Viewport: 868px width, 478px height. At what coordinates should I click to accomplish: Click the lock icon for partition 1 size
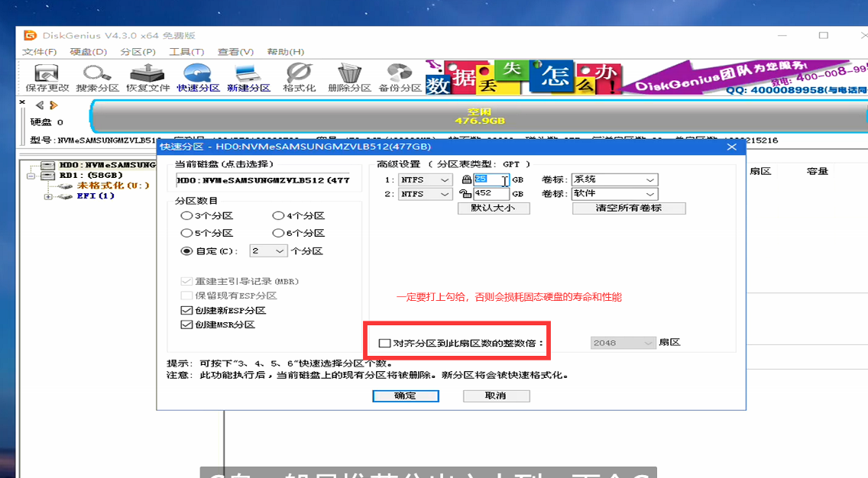pyautogui.click(x=466, y=179)
